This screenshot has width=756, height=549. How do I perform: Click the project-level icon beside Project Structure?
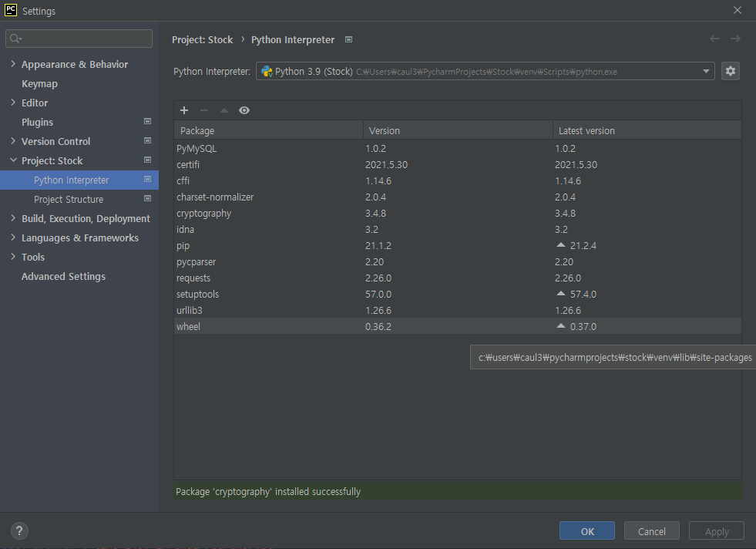click(147, 199)
